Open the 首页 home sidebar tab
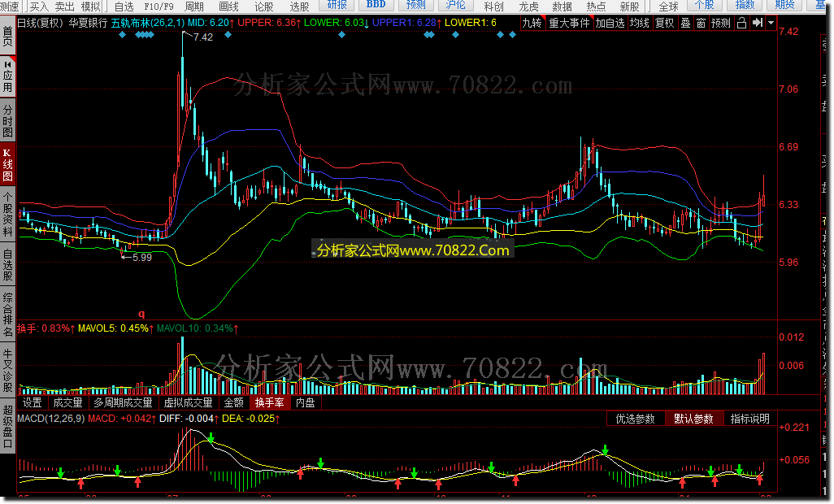Image resolution: width=834 pixels, height=504 pixels. tap(7, 36)
